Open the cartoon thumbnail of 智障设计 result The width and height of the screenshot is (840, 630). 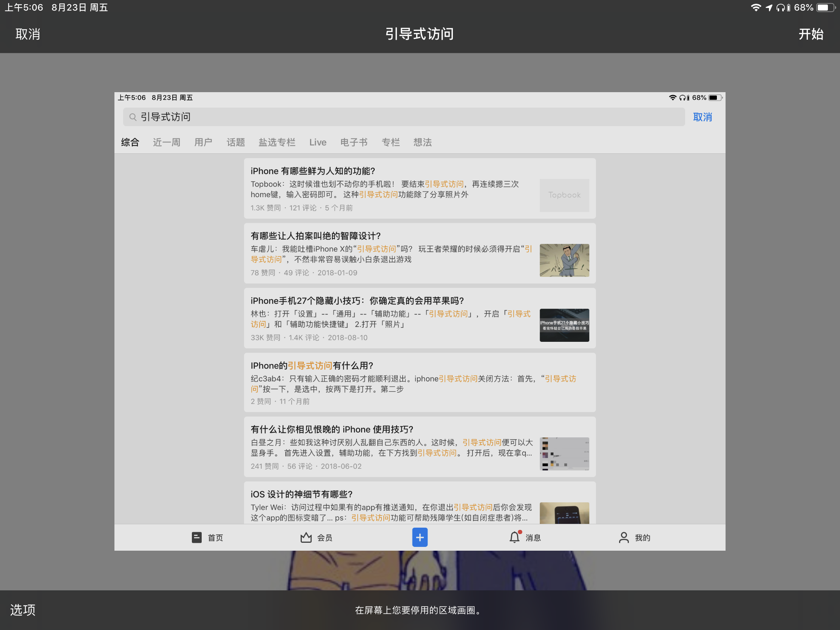coord(564,260)
